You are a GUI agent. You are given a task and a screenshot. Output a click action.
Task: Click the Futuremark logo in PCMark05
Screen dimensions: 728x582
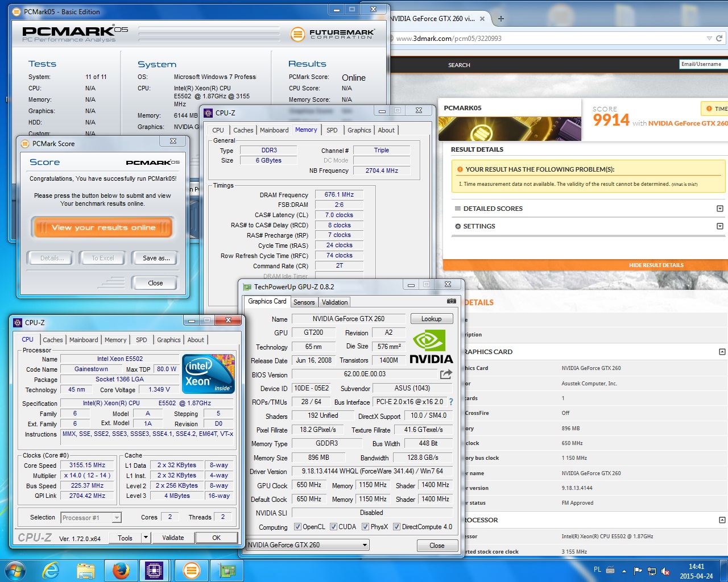coord(333,34)
